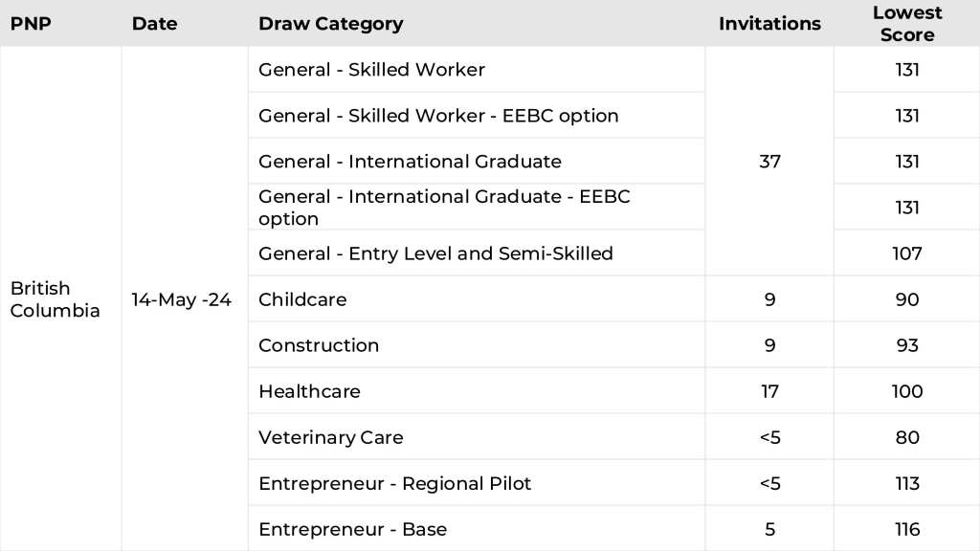Click Entrepreneur - Regional Pilot category
This screenshot has height=551, width=980.
[x=394, y=483]
